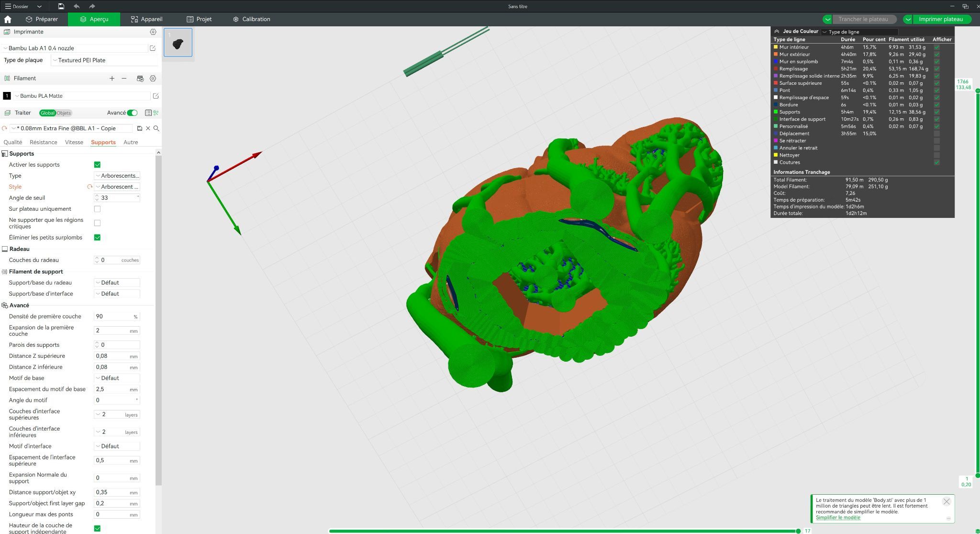Viewport: 980px width, 534px height.
Task: Click Simplifier le modèle link
Action: click(x=837, y=517)
